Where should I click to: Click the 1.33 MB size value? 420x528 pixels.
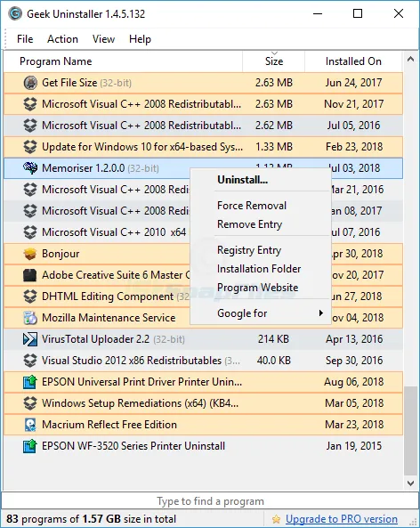pyautogui.click(x=274, y=147)
